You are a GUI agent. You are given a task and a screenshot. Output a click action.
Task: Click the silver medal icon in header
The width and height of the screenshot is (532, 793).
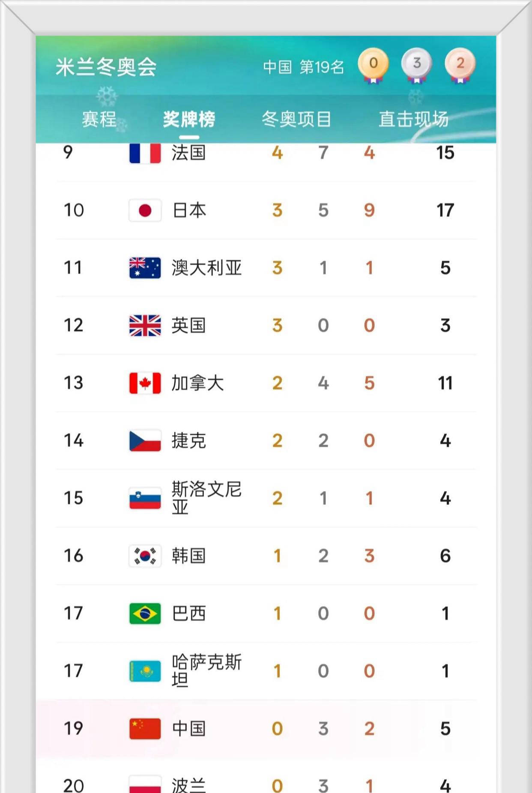[x=417, y=65]
